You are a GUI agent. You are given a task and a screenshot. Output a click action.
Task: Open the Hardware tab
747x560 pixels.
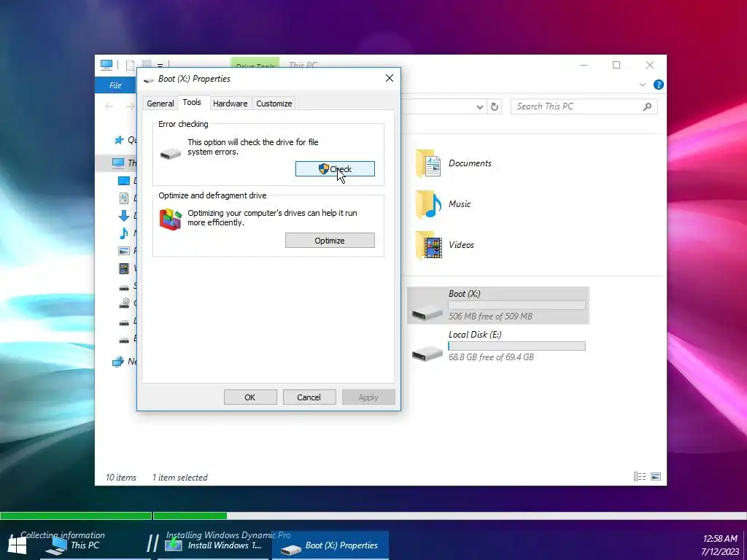[x=230, y=104]
